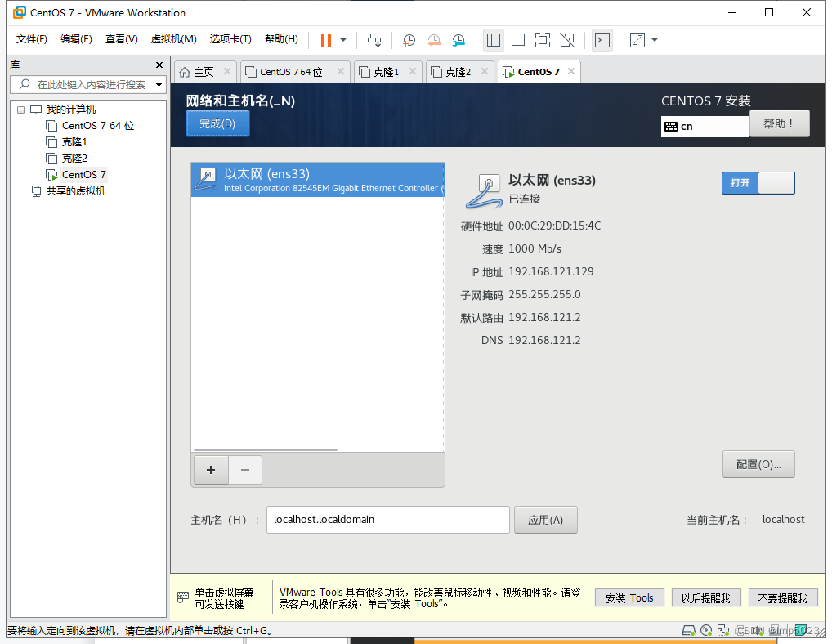Toggle the thumbnail bar view
832x644 pixels.
(518, 40)
